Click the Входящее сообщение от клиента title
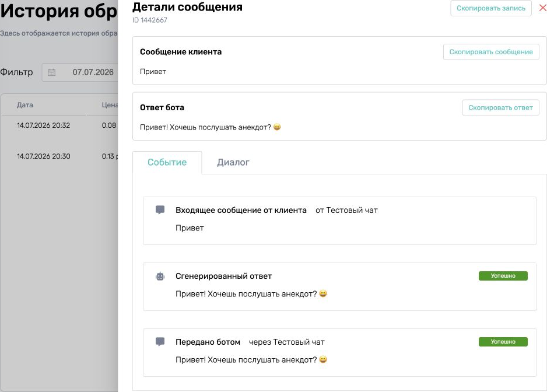This screenshot has width=547, height=392. pyautogui.click(x=241, y=210)
